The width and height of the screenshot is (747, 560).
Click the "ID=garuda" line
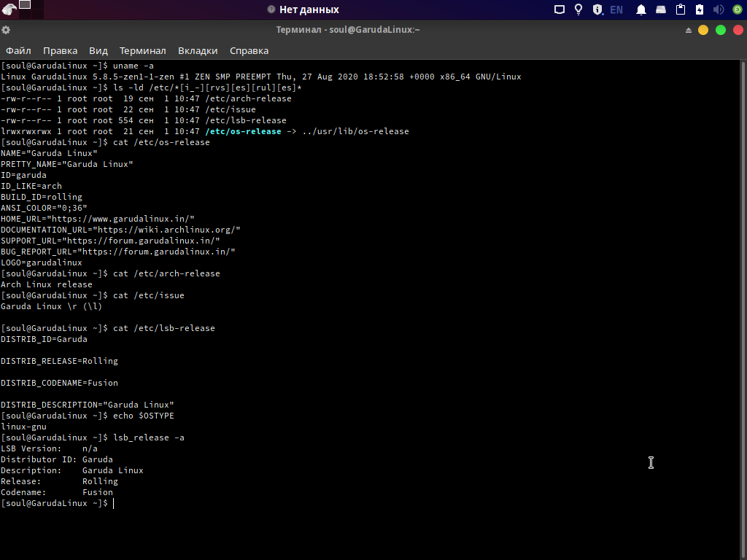24,175
